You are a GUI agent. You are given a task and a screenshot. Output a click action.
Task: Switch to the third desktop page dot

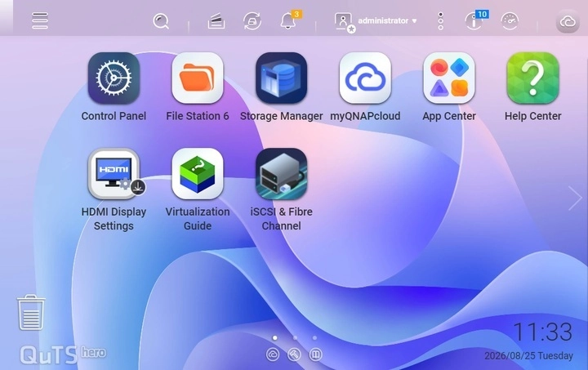314,338
